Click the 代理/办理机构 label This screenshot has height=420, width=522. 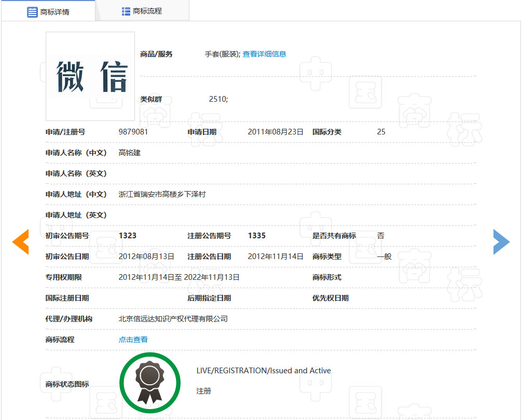pyautogui.click(x=69, y=319)
